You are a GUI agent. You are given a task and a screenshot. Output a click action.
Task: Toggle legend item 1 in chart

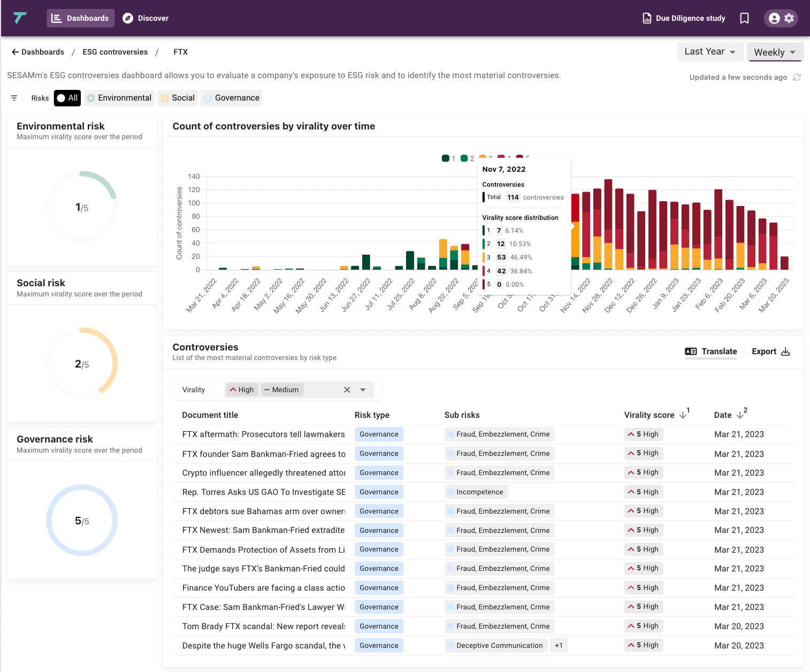click(448, 158)
